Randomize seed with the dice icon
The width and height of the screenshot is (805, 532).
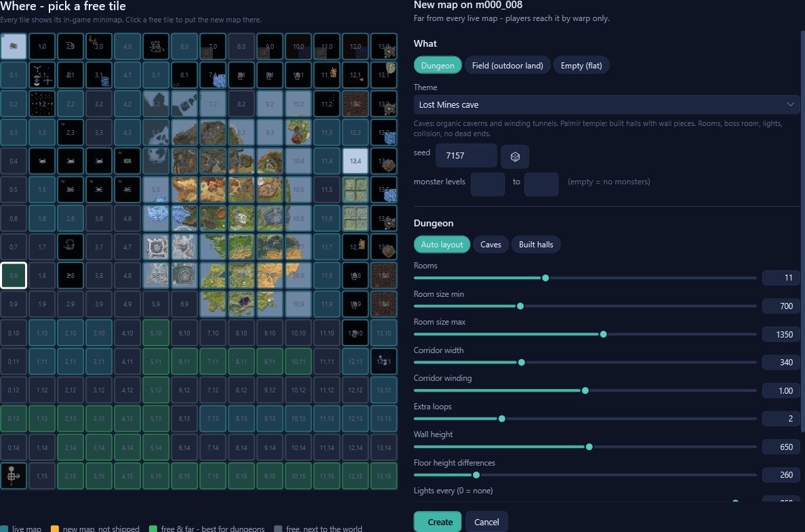point(515,156)
